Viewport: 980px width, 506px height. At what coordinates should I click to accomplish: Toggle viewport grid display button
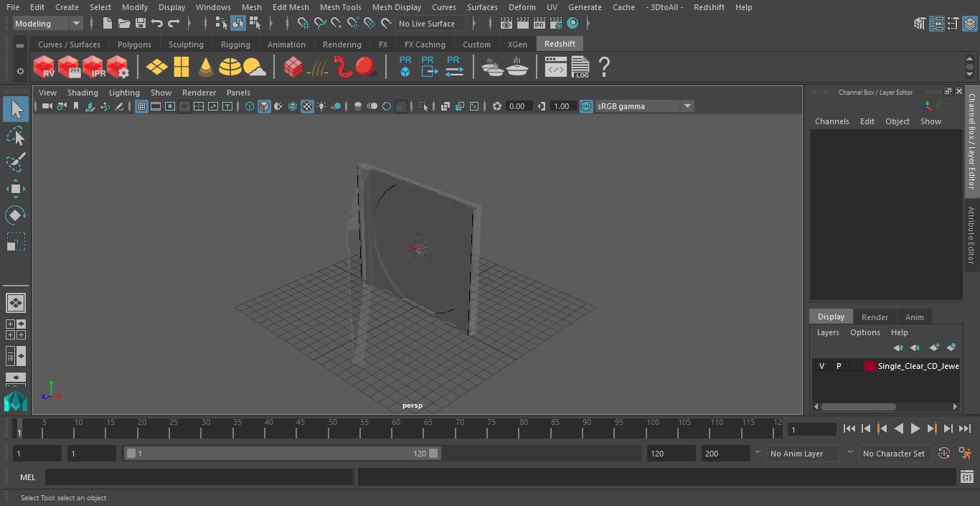click(x=141, y=106)
